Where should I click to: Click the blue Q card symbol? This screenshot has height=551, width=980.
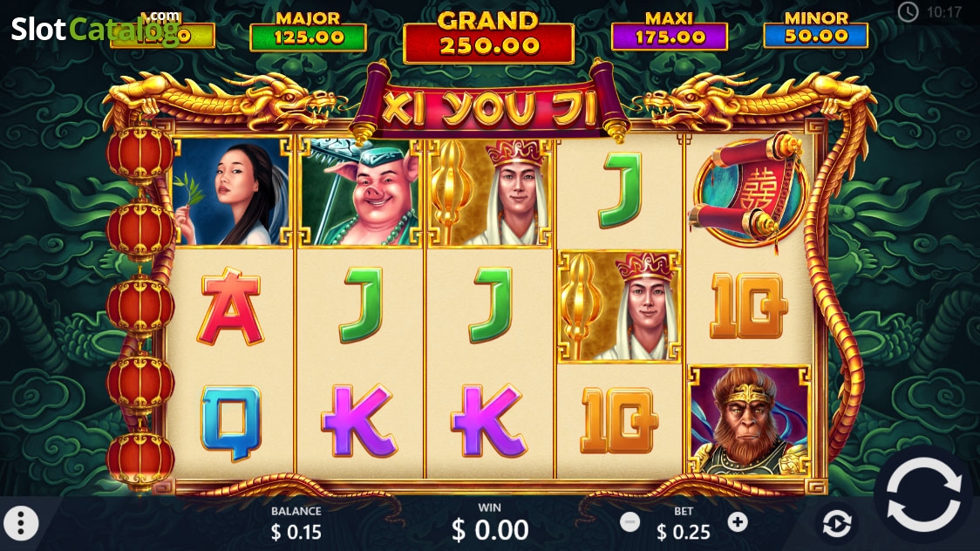(231, 423)
